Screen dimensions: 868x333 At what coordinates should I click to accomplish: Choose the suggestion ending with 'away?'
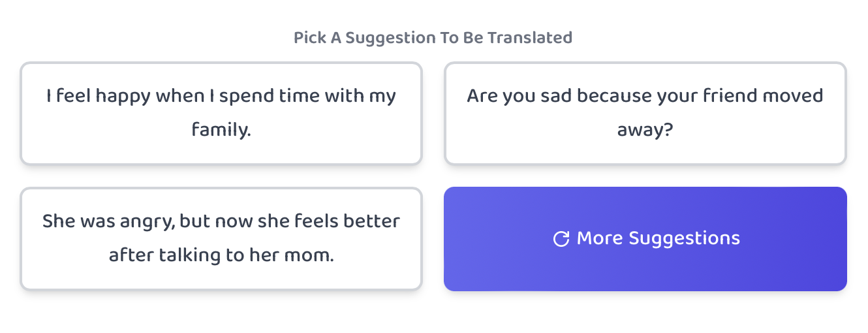(645, 113)
